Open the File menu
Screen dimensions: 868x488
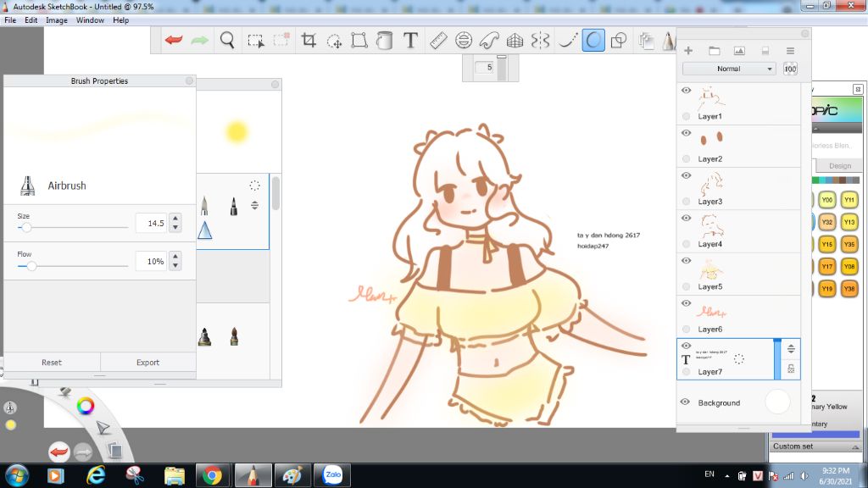point(10,20)
